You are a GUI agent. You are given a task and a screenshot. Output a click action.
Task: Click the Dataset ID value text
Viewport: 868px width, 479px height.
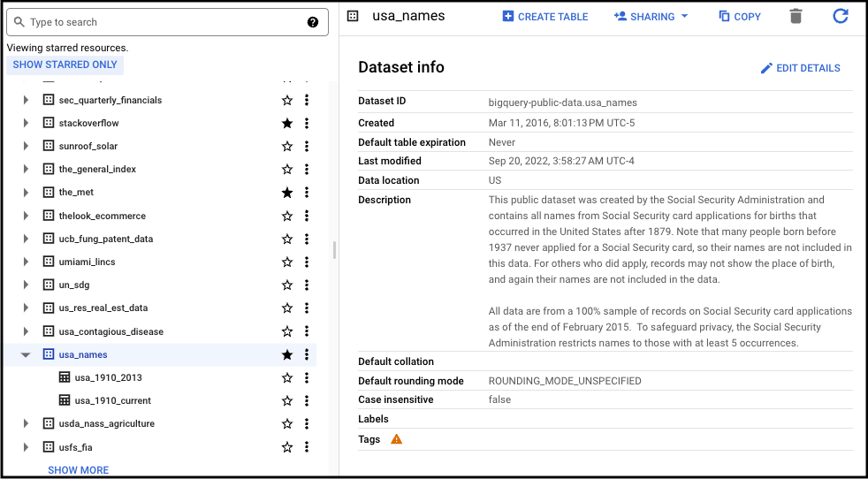[x=562, y=103]
